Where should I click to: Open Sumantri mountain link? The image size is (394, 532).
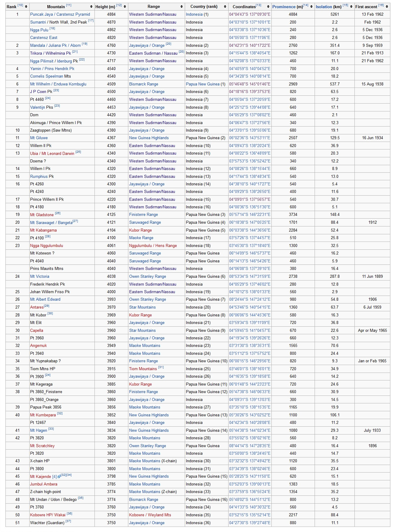pos(38,22)
